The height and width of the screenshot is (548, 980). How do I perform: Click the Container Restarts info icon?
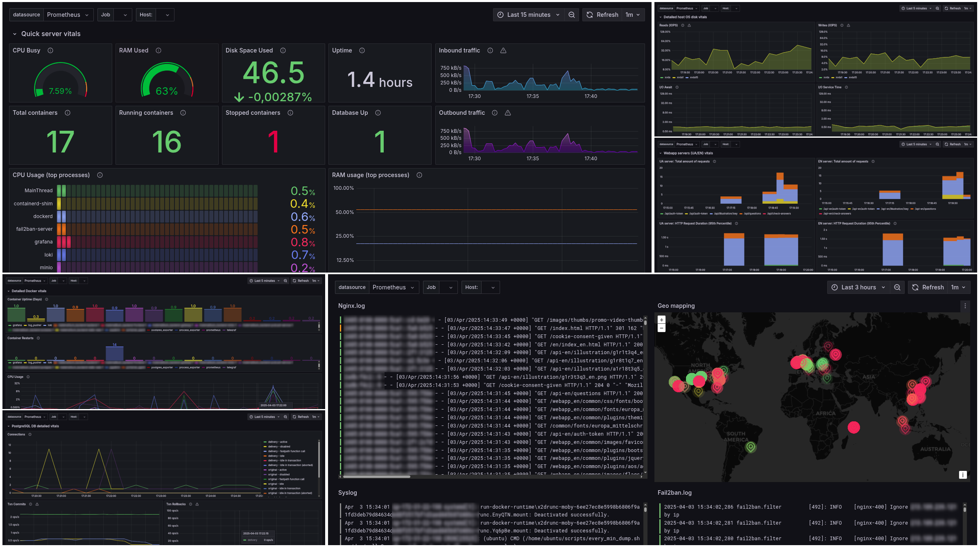pos(38,338)
